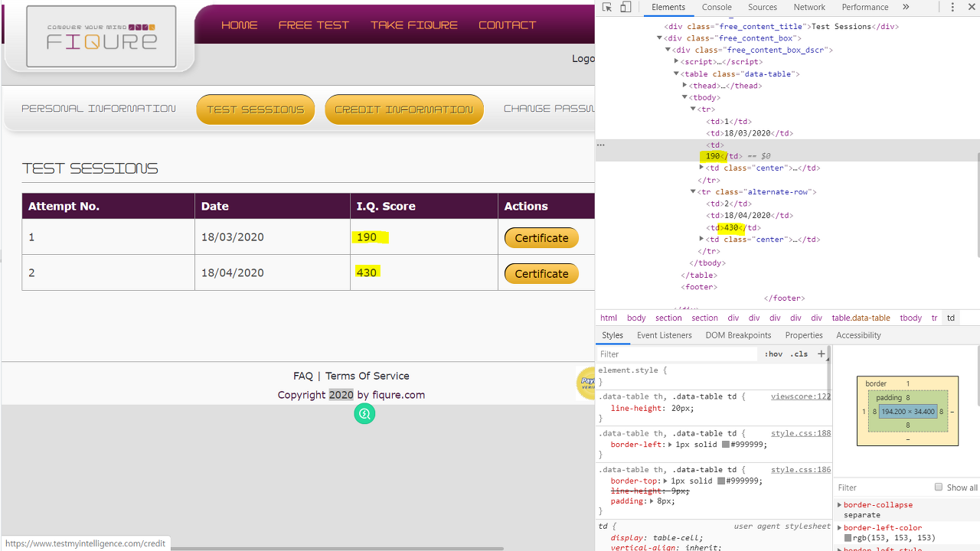Open the DevTools three-dot customize menu
The width and height of the screenshot is (980, 551).
[x=952, y=7]
